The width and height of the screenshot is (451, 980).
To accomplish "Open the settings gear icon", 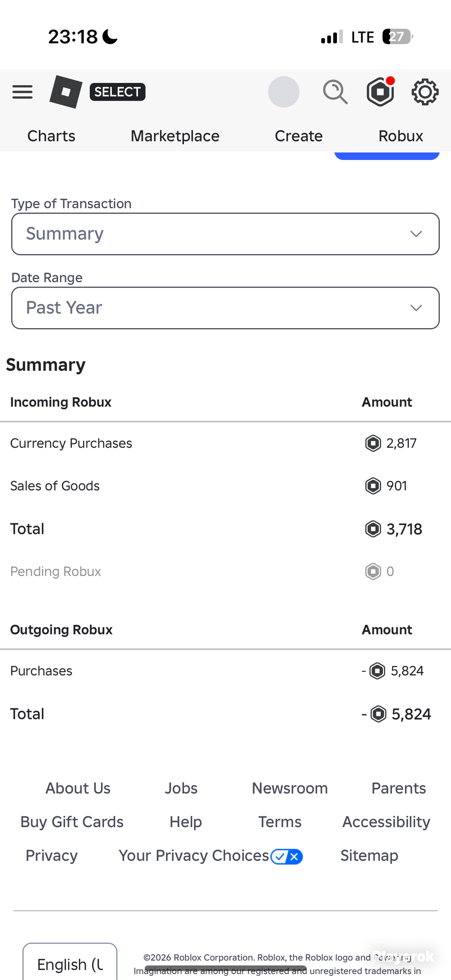I will [425, 92].
